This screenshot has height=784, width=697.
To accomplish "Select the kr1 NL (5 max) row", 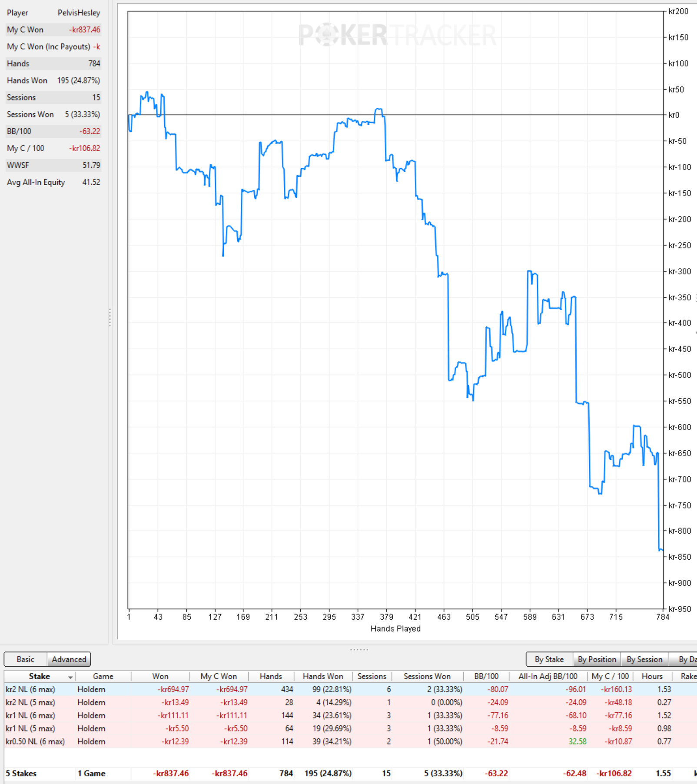I will pos(350,728).
